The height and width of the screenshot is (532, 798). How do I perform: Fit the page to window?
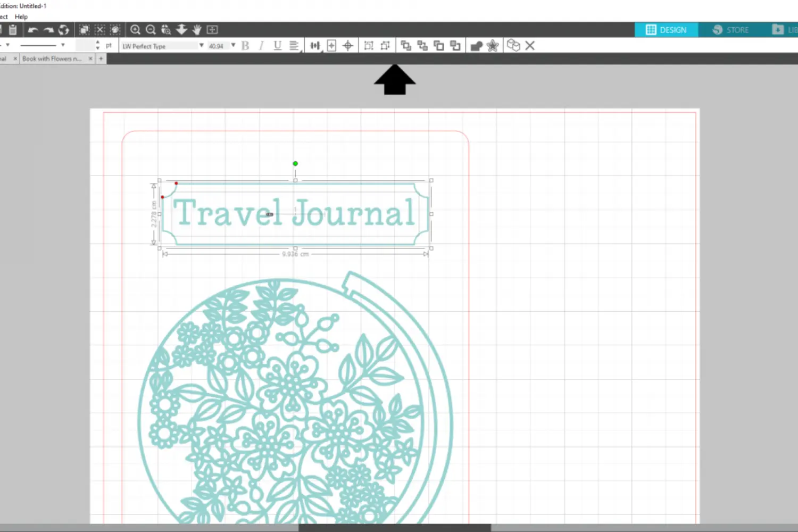click(212, 30)
